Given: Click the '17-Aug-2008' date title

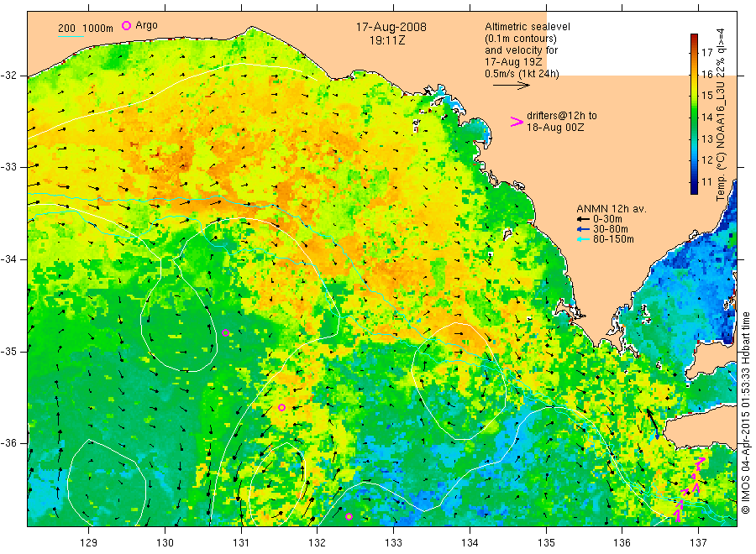Looking at the screenshot, I should pyautogui.click(x=391, y=27).
